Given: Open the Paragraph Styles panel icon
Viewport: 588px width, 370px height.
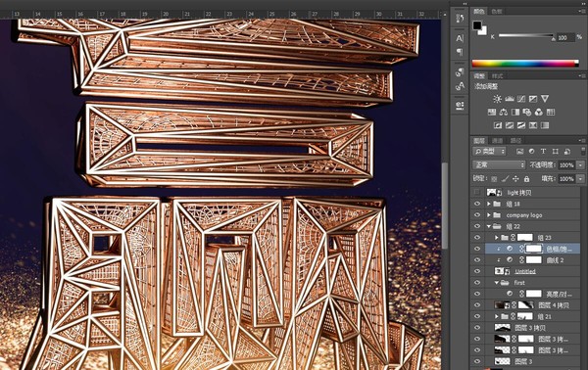Looking at the screenshot, I should pos(460,72).
